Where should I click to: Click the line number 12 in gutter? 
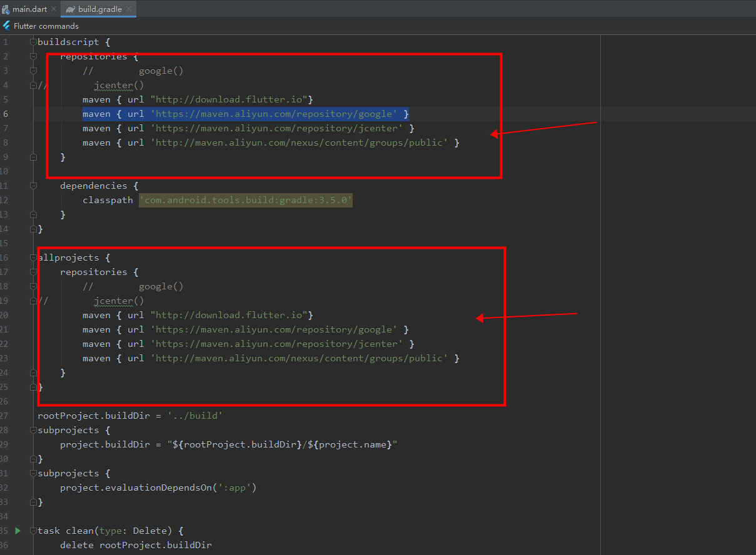point(4,200)
